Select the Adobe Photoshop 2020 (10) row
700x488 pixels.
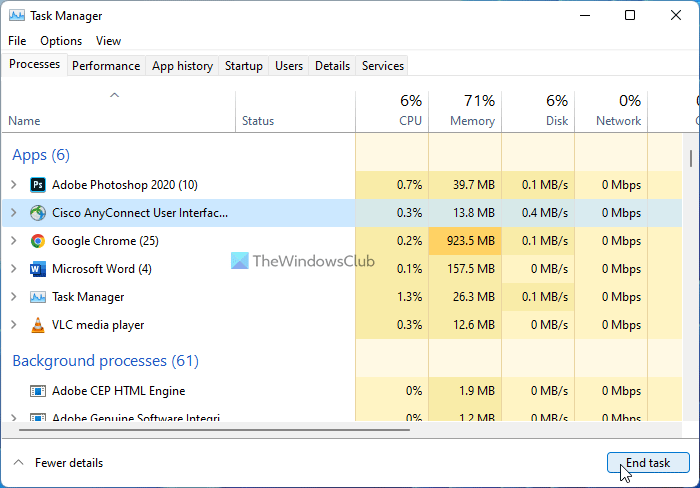[x=342, y=185]
